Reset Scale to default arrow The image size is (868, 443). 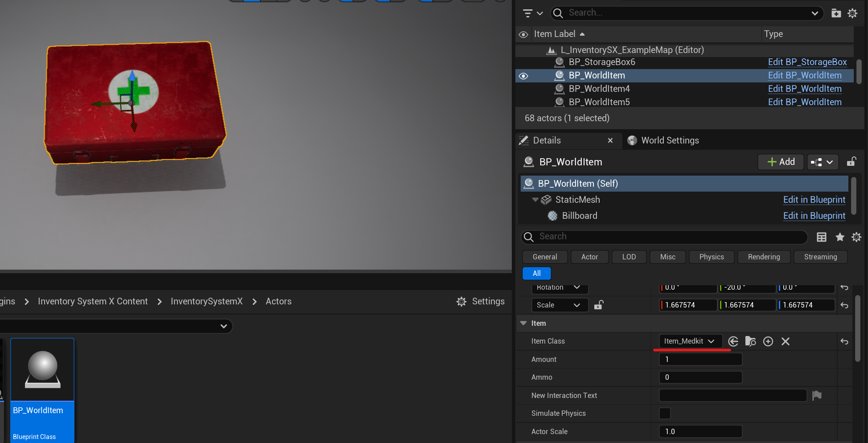coord(844,305)
